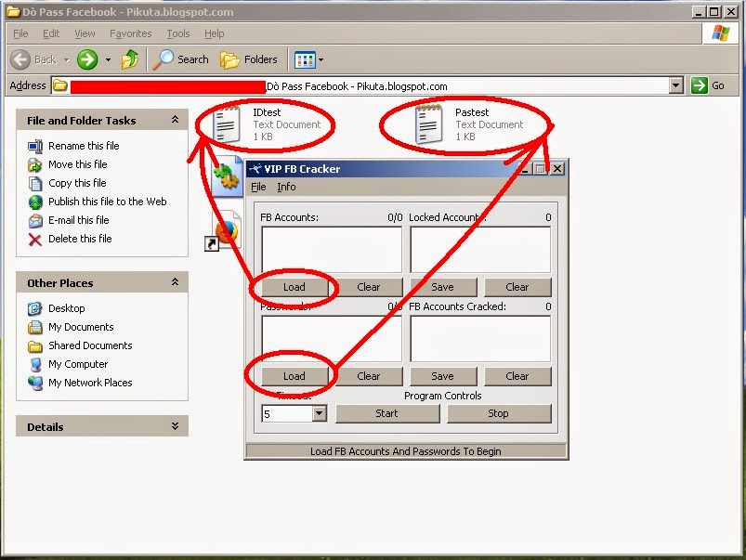The width and height of the screenshot is (746, 560).
Task: Save the FB Accounts Cracked list
Action: [442, 376]
